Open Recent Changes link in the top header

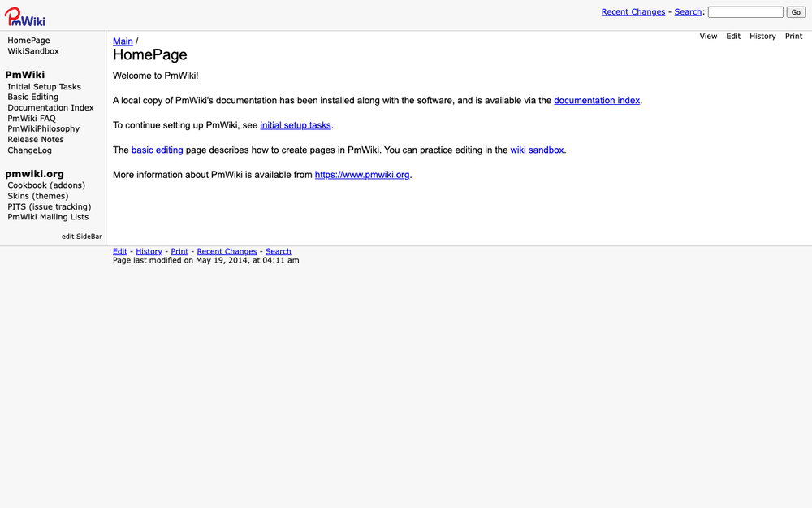point(633,12)
